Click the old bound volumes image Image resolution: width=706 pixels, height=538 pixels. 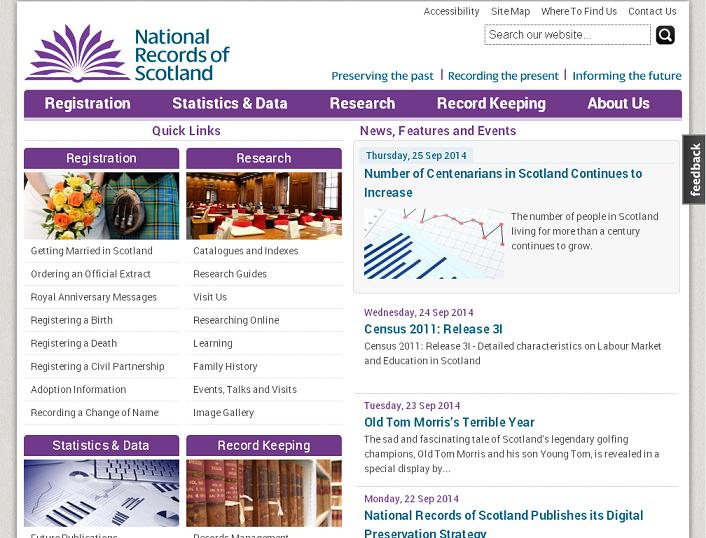click(x=264, y=493)
